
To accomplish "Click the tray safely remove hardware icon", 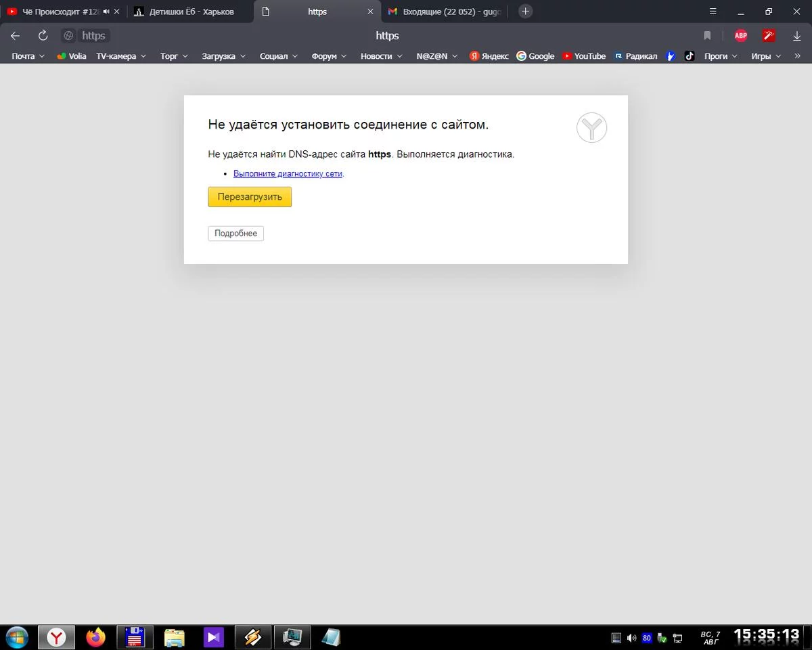I will [662, 638].
